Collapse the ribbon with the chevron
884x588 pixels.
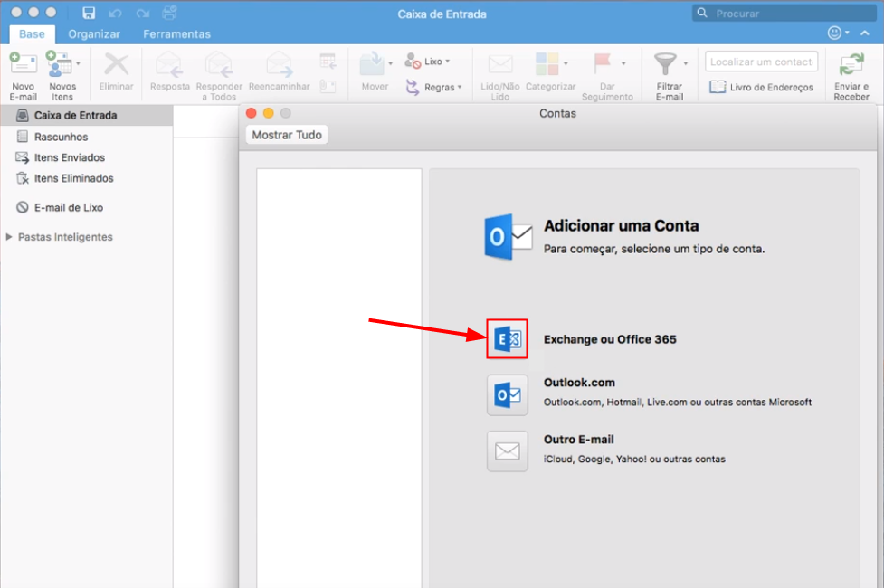(x=865, y=33)
